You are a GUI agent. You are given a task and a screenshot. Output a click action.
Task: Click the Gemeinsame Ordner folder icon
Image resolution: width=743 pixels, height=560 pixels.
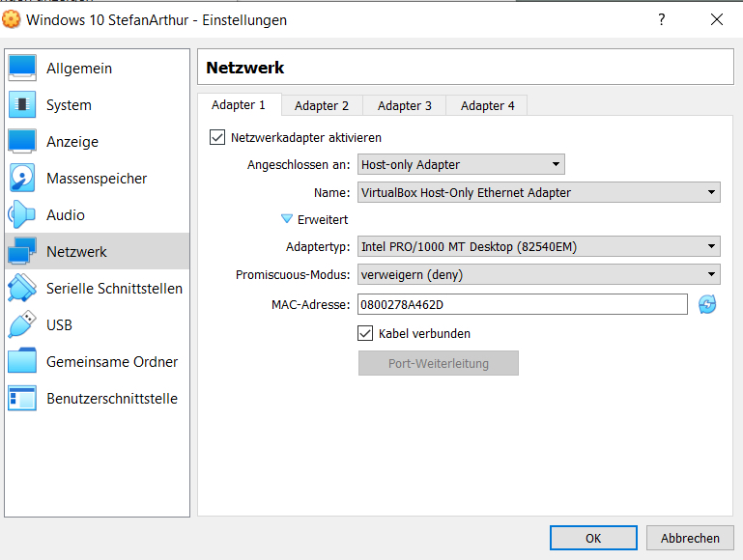coord(22,361)
